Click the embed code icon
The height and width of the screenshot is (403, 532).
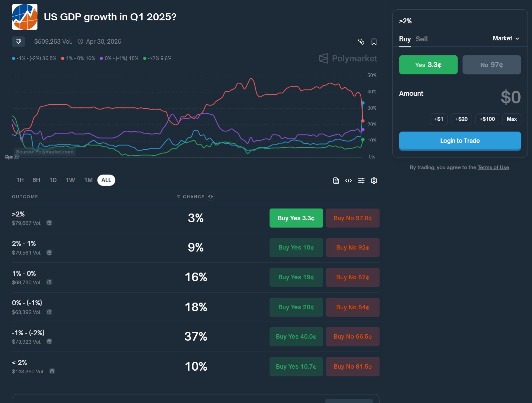coord(348,180)
